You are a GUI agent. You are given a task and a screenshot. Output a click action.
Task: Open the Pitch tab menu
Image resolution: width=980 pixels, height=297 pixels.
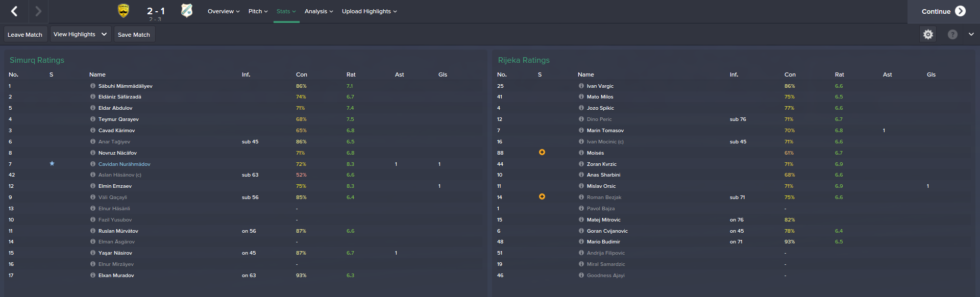pyautogui.click(x=258, y=11)
